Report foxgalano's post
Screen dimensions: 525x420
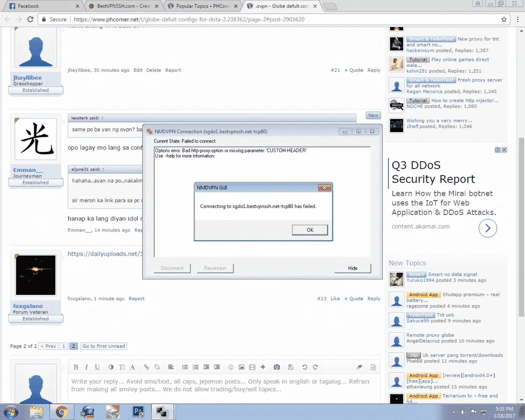(136, 298)
